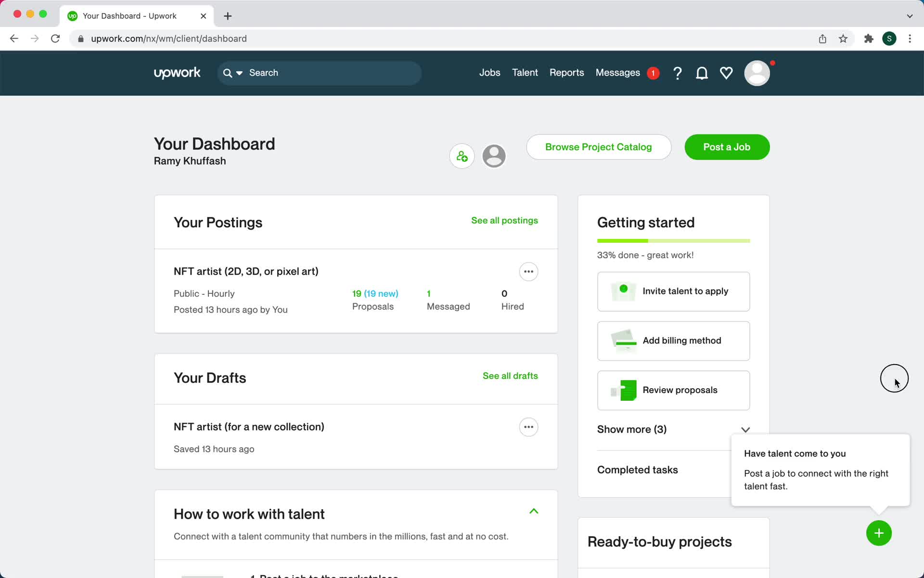
Task: Click the green plus floating button
Action: tap(879, 533)
